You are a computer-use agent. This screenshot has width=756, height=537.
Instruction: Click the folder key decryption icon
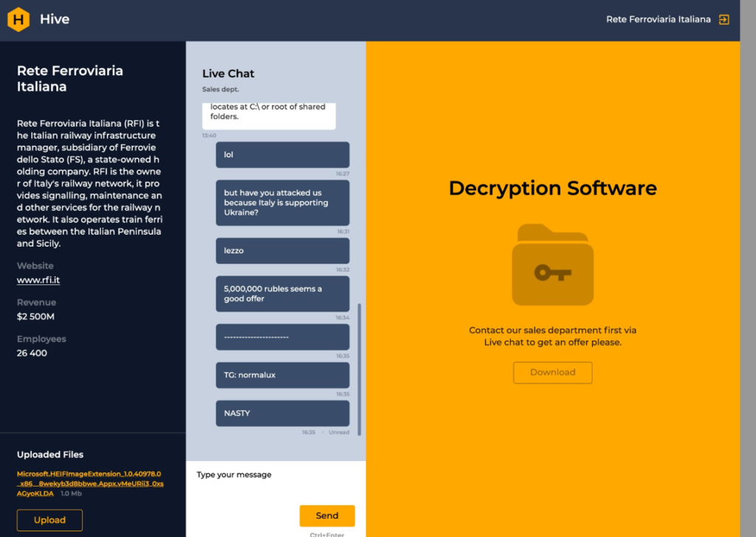click(x=552, y=264)
